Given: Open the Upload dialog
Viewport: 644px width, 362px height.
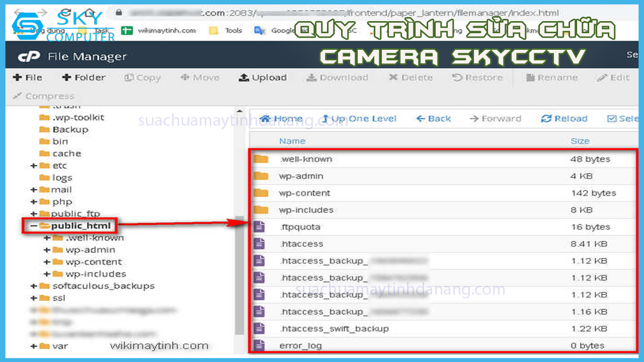Looking at the screenshot, I should tap(263, 77).
